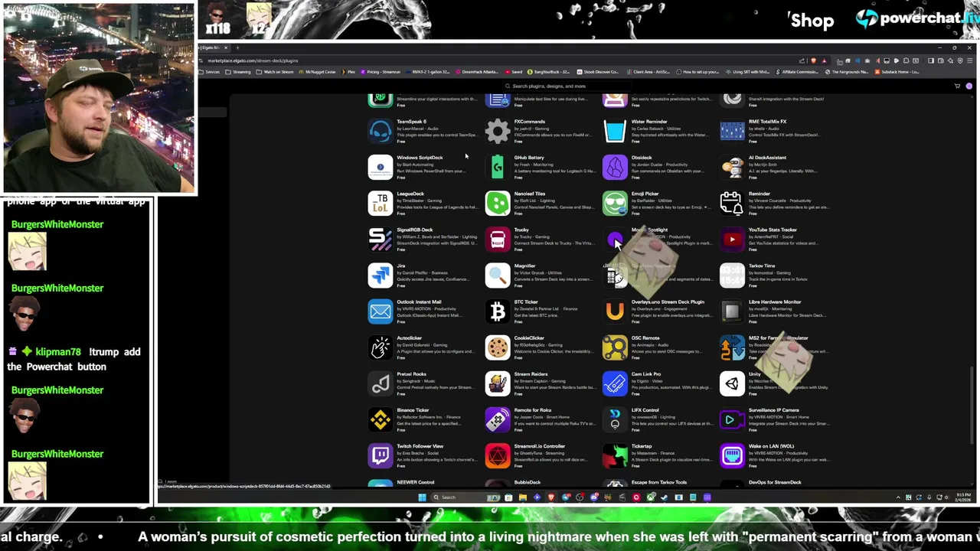The height and width of the screenshot is (551, 980).
Task: Open the marketplace shopping cart icon
Action: point(957,86)
